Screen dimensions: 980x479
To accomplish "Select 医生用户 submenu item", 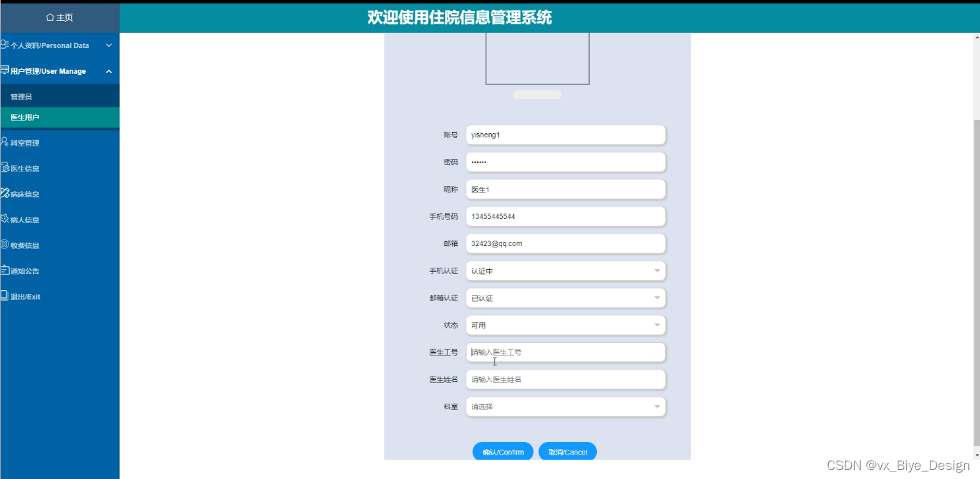I will (60, 117).
